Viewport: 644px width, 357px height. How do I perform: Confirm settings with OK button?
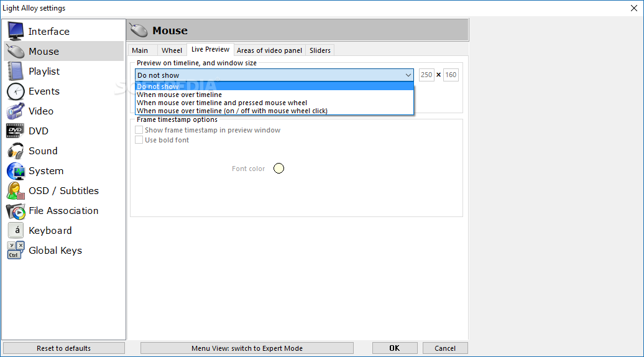(395, 348)
